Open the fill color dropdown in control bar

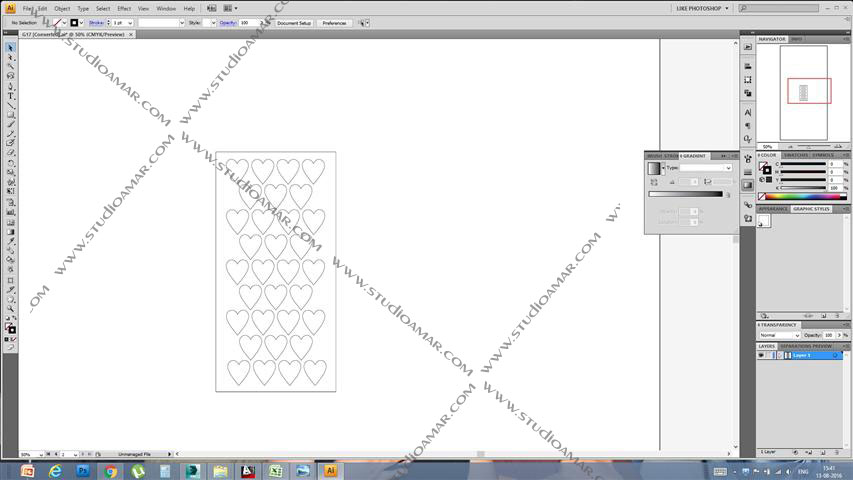coord(64,23)
